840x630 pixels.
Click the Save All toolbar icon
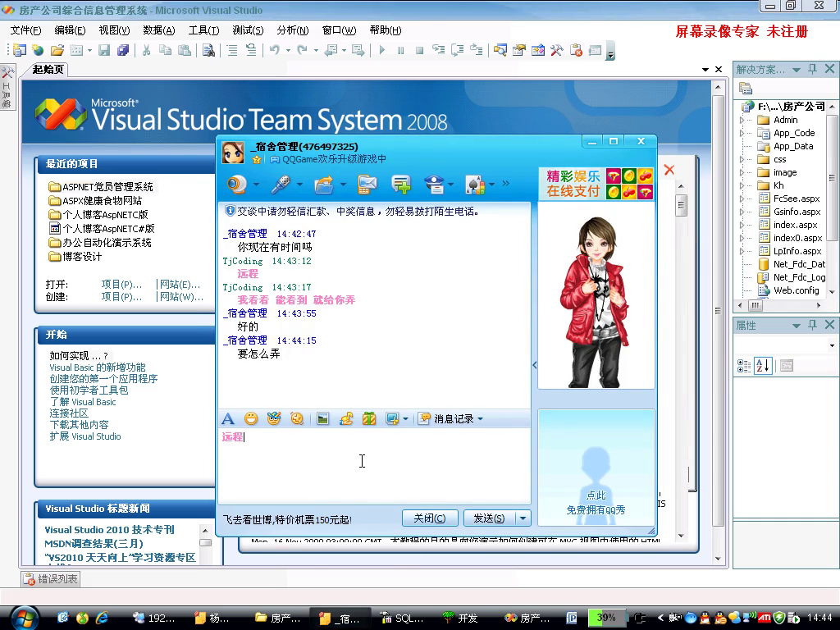tap(123, 50)
